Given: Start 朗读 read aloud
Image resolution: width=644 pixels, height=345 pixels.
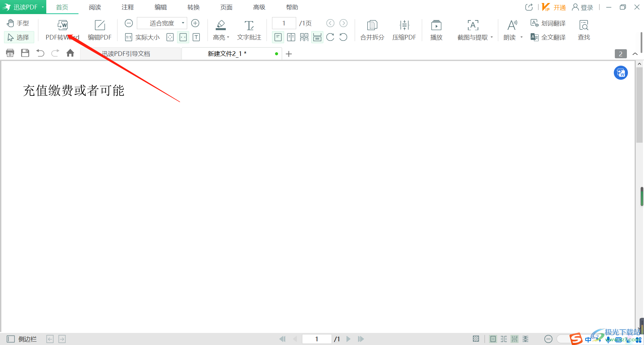Looking at the screenshot, I should click(x=510, y=30).
